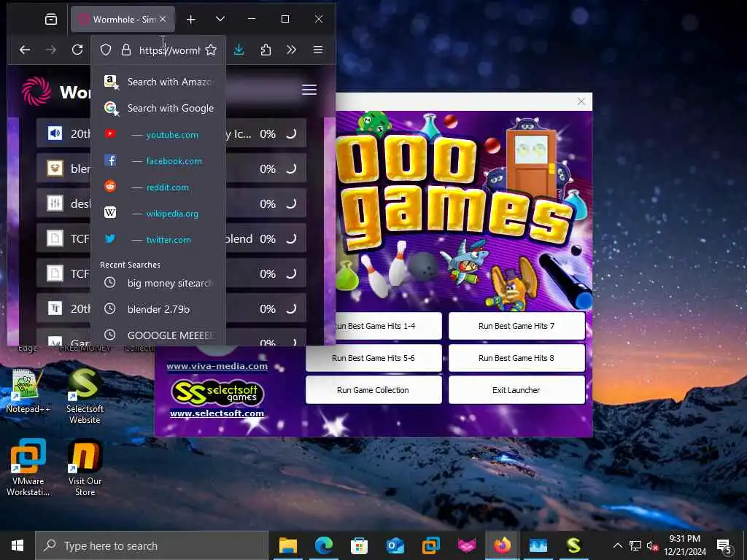The height and width of the screenshot is (560, 747).
Task: Pick recent search 'GOOOGLE MEEEE'
Action: pyautogui.click(x=158, y=335)
